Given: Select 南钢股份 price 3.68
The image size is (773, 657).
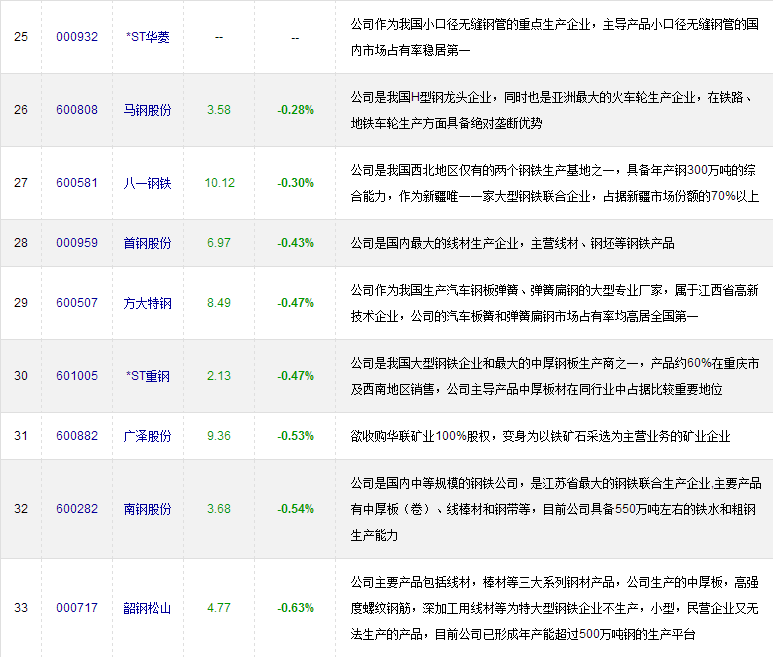Looking at the screenshot, I should 219,509.
